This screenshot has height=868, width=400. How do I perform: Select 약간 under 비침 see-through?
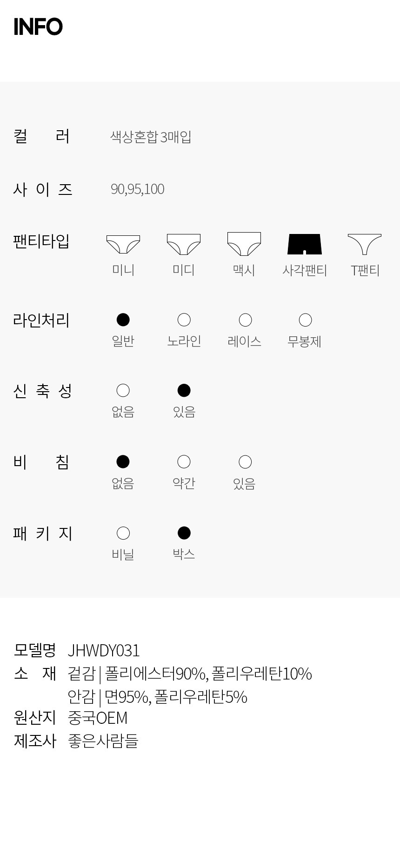click(184, 462)
